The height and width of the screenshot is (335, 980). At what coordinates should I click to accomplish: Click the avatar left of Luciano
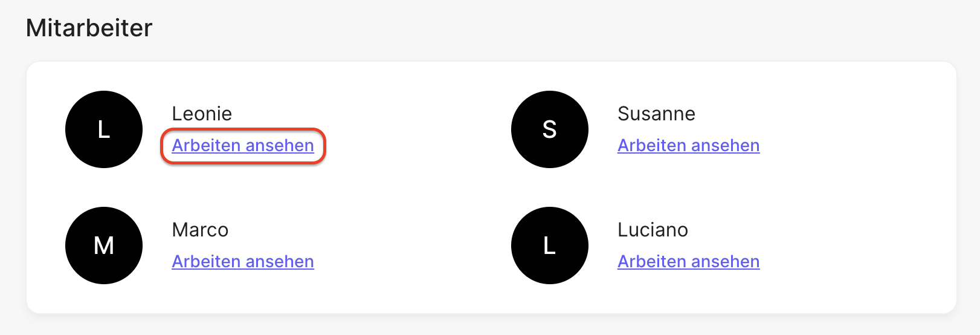[x=549, y=246]
